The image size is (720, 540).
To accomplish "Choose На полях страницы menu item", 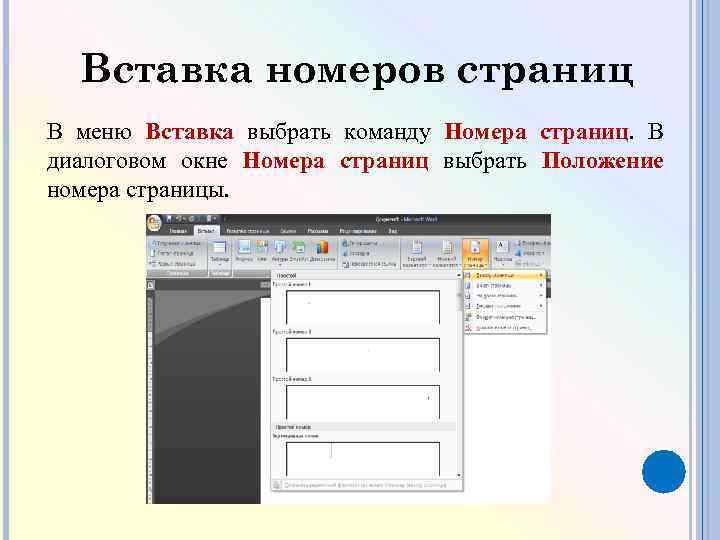I will [x=505, y=296].
